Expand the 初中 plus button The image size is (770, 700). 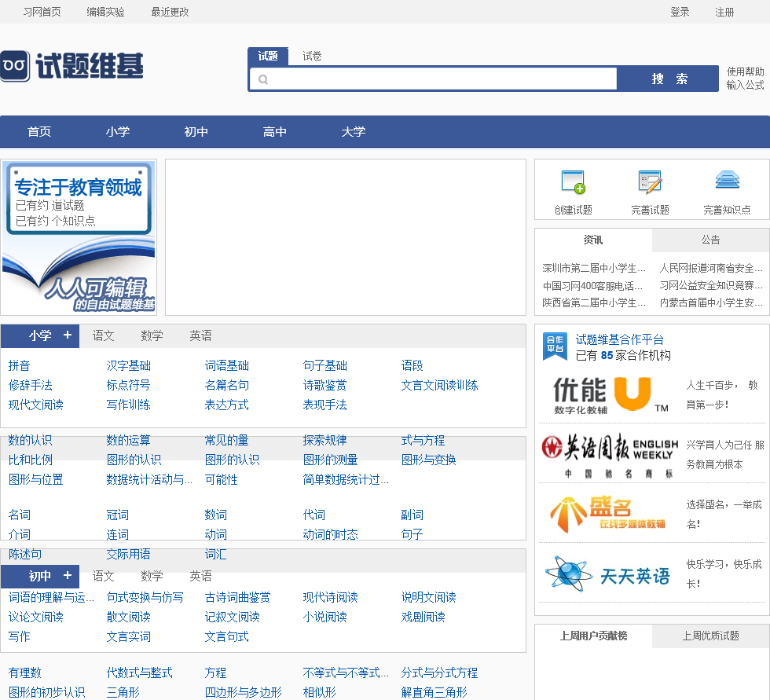click(68, 575)
